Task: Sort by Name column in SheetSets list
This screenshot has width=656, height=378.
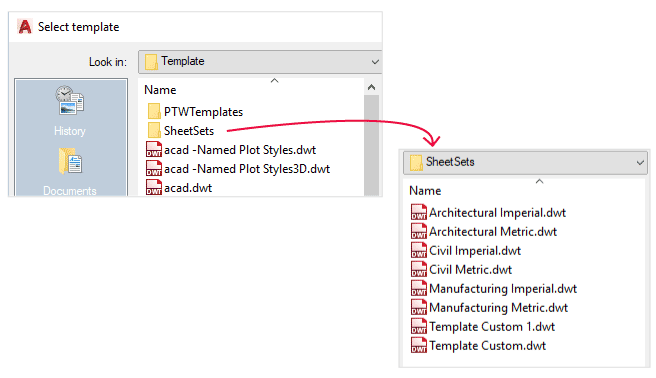Action: point(425,191)
